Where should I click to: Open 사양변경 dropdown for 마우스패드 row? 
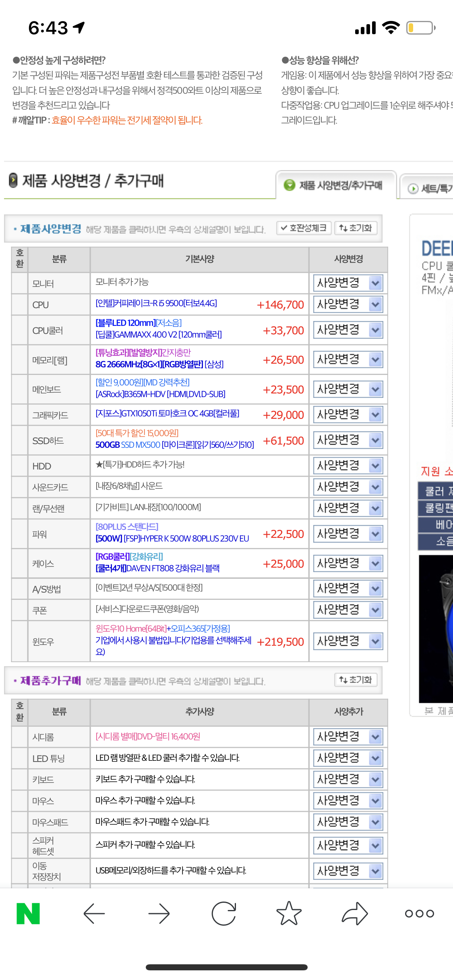[348, 821]
